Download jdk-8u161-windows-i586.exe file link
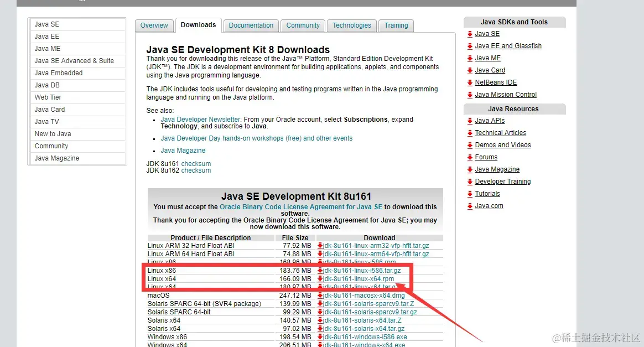644x347 pixels. (365, 337)
